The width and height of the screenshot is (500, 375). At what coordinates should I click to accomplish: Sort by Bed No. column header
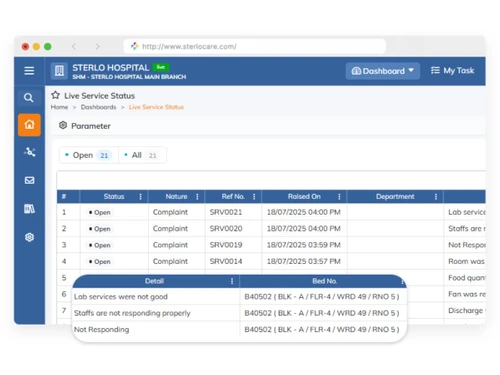[x=324, y=281]
